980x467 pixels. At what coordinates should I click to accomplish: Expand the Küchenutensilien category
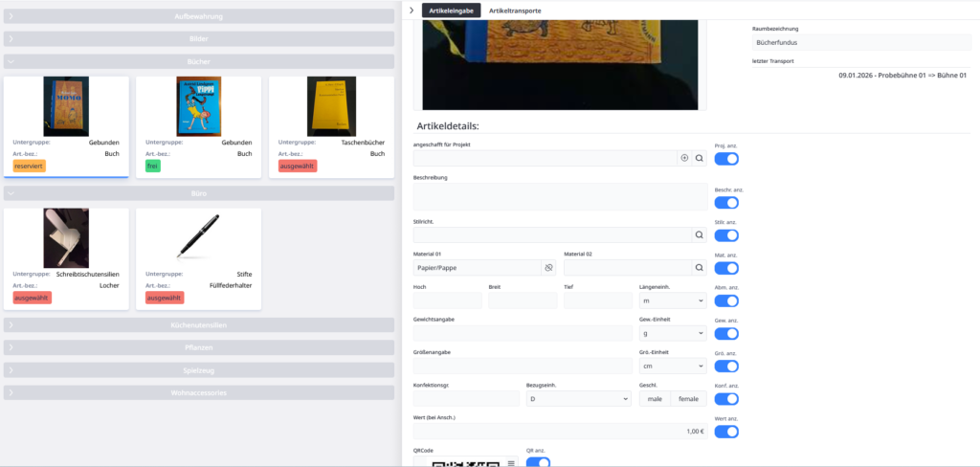(x=199, y=325)
